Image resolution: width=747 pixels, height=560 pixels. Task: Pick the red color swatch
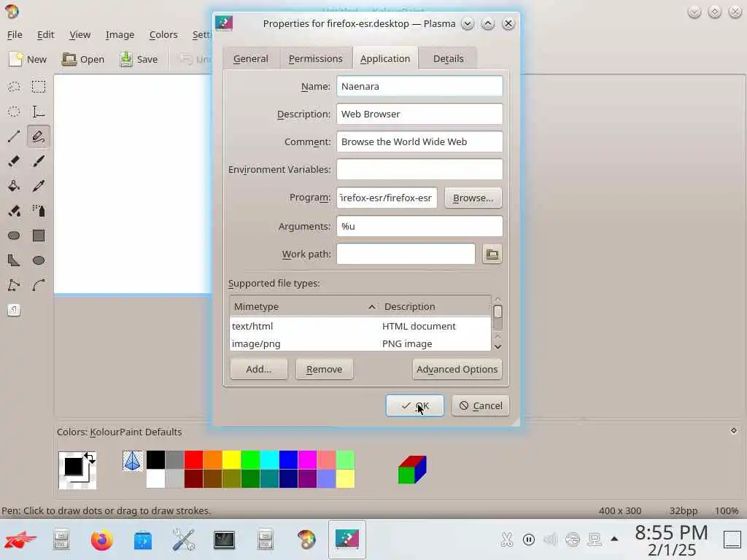point(193,460)
